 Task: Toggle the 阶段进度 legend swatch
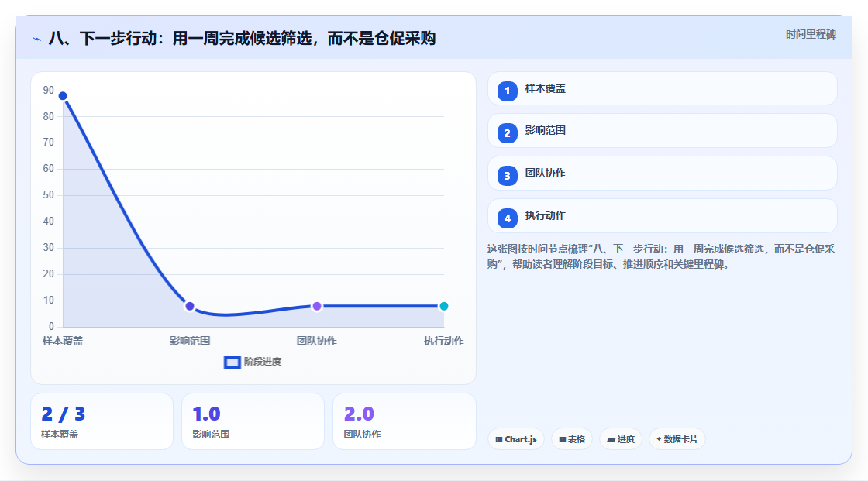point(232,362)
